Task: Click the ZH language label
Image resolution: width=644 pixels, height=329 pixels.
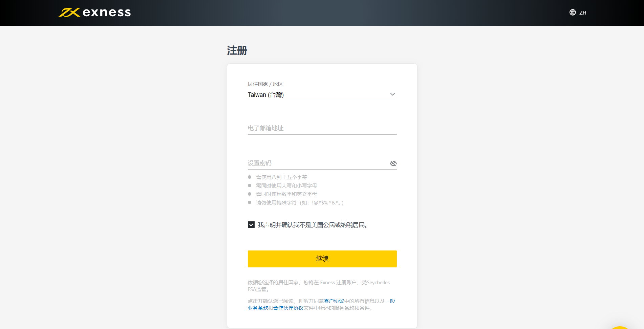Action: (583, 13)
